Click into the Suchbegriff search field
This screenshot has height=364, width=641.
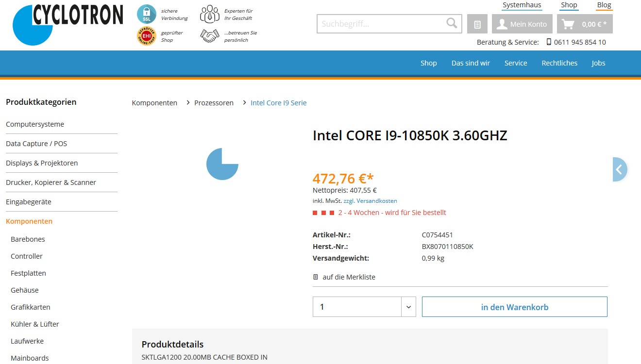(381, 24)
